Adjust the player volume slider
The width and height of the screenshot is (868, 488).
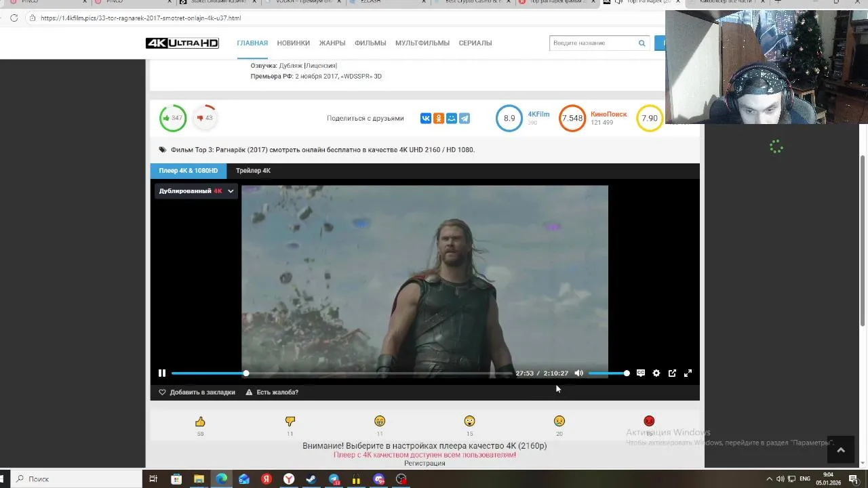[x=608, y=373]
